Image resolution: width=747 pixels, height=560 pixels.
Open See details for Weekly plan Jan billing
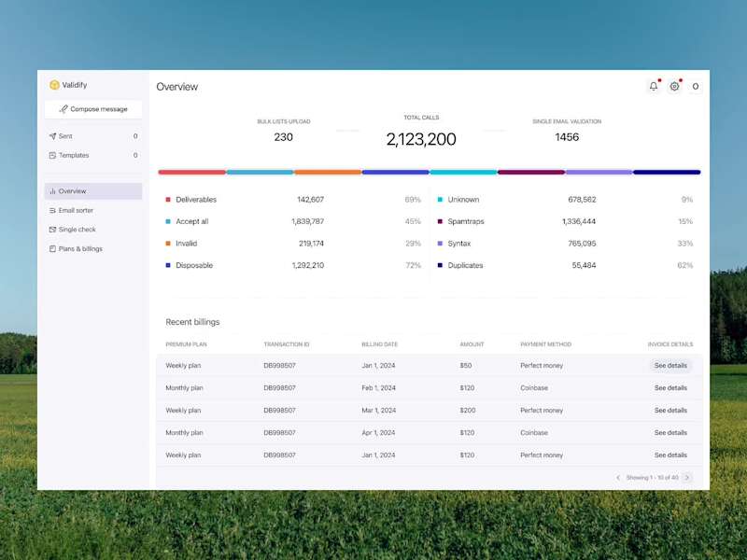click(x=669, y=365)
